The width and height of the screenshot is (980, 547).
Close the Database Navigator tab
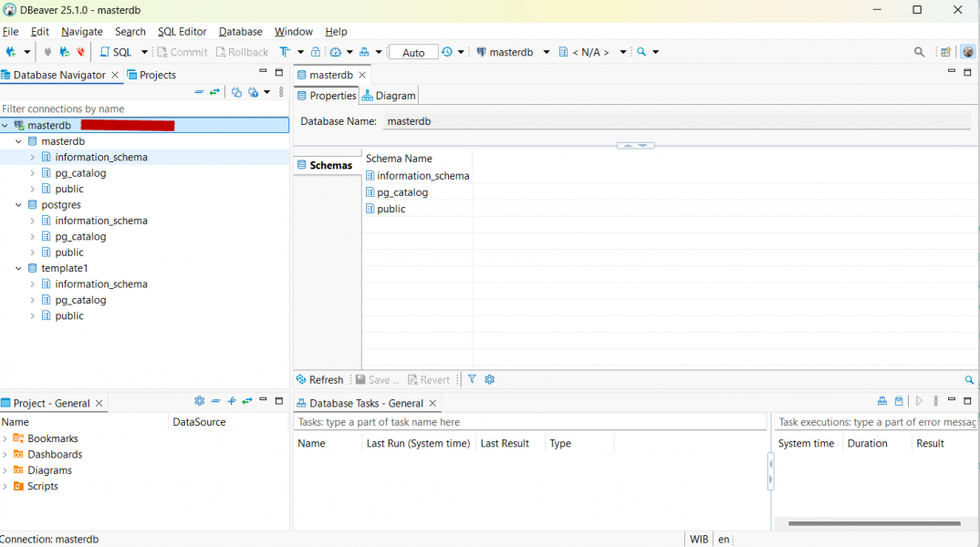tap(115, 75)
